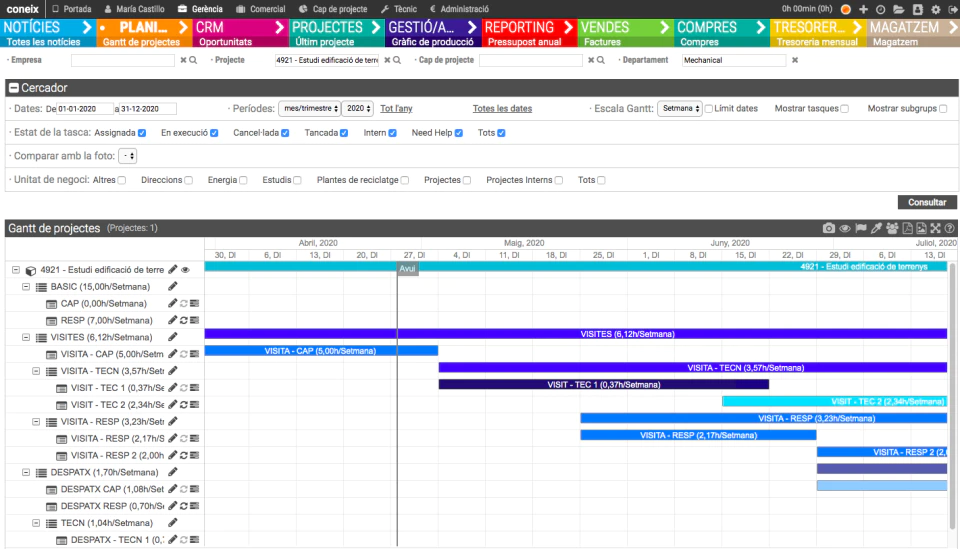
Task: Open the REPORTING Pressupost anual tab
Action: point(529,33)
